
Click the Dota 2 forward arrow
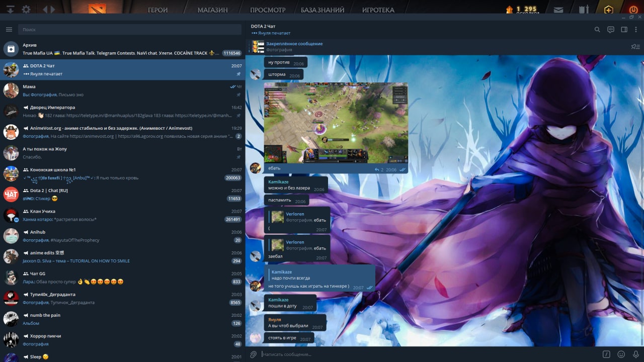[53, 10]
